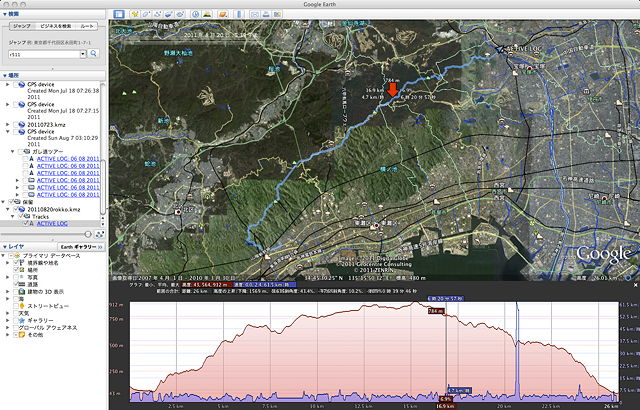This screenshot has height=410, width=640.
Task: Select the グローバル アウェアネス layer label
Action: point(50,328)
